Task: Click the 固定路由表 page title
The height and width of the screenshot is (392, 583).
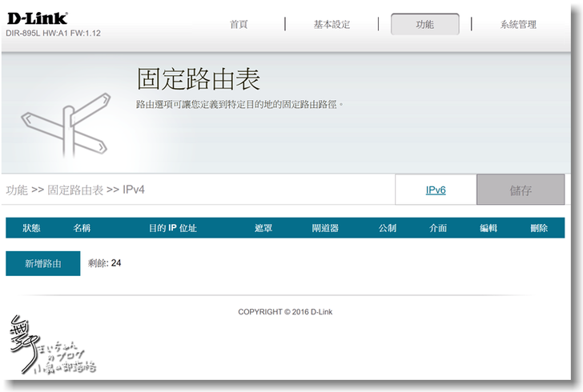Action: pos(199,79)
